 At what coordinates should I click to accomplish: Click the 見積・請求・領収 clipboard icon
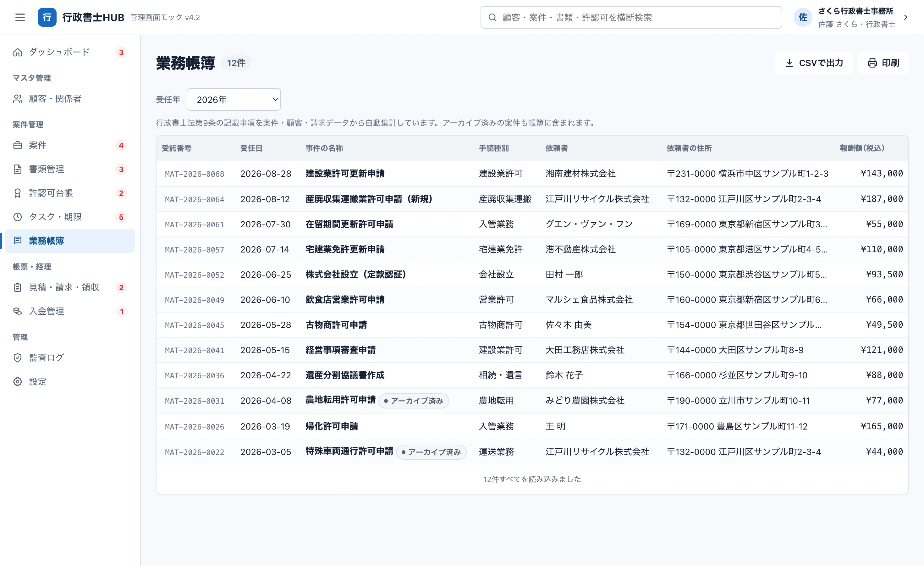[18, 288]
